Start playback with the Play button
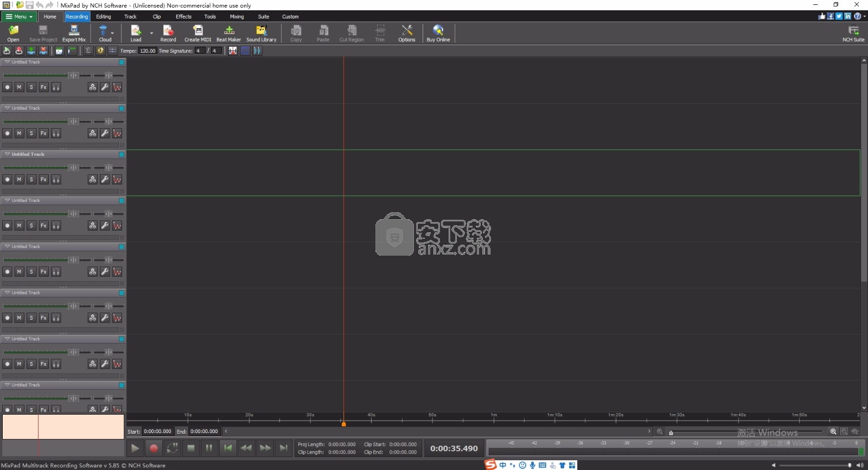The width and height of the screenshot is (868, 470). click(x=135, y=448)
